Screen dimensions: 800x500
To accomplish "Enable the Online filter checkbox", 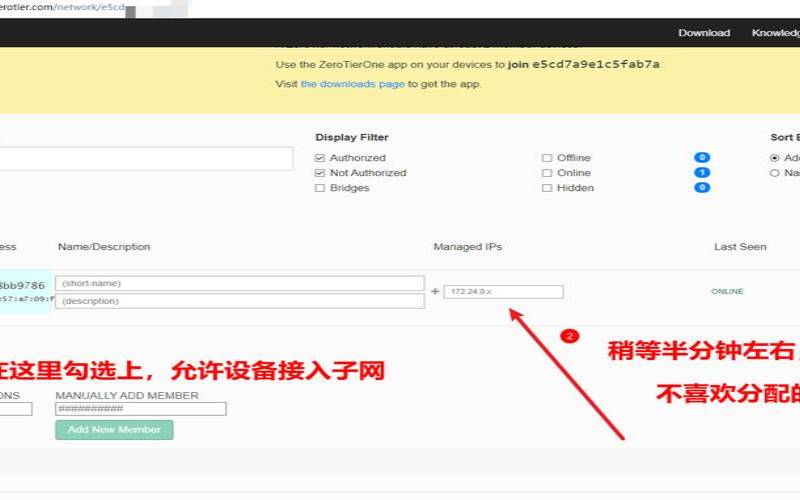I will point(547,173).
